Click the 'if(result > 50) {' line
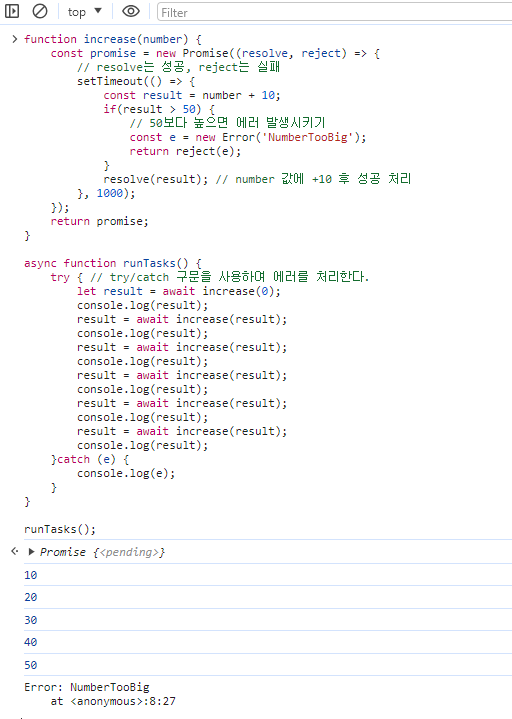Viewport: 512px width, 719px height. point(159,109)
